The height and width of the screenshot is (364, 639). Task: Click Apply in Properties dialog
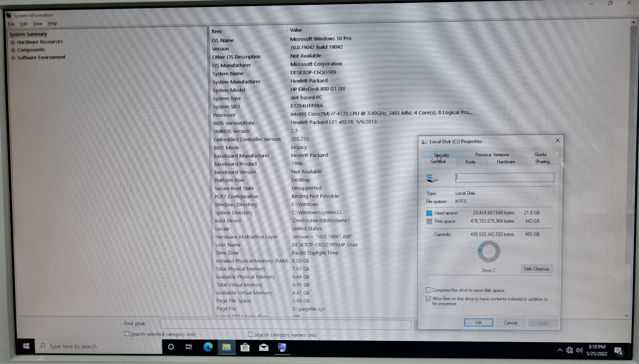pyautogui.click(x=542, y=323)
